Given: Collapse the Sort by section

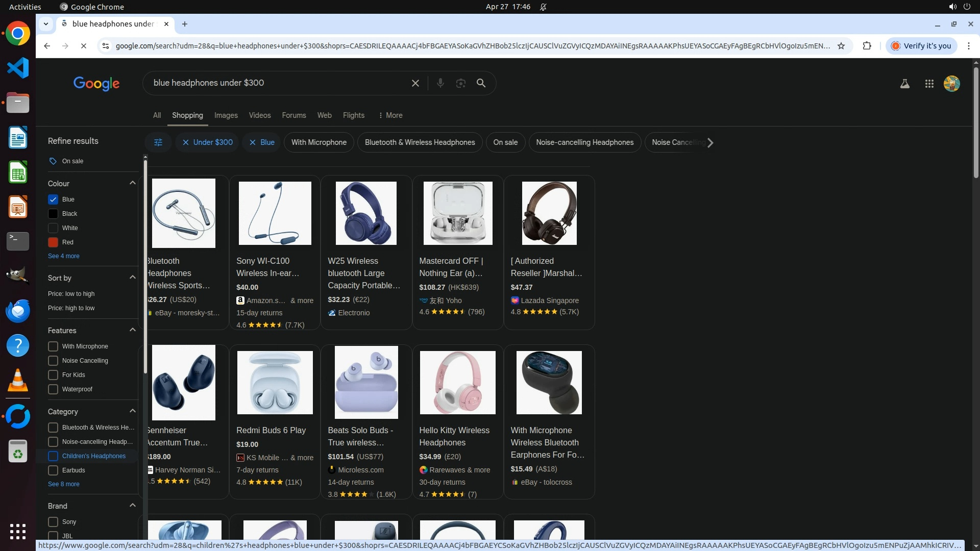Looking at the screenshot, I should click(x=133, y=278).
